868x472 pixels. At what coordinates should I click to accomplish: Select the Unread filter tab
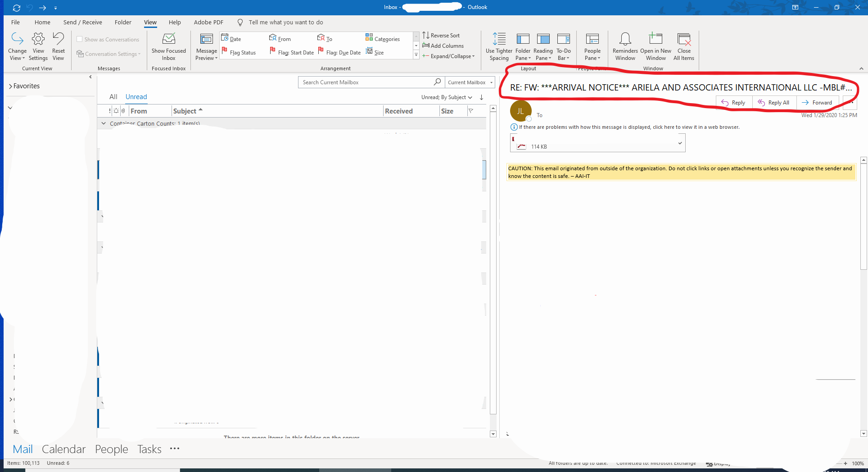coord(136,97)
